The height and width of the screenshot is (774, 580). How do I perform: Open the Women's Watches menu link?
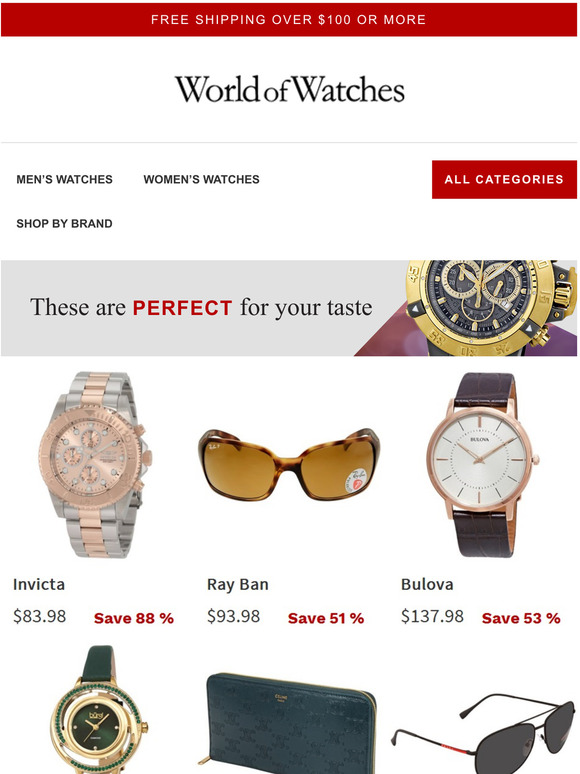coord(201,179)
